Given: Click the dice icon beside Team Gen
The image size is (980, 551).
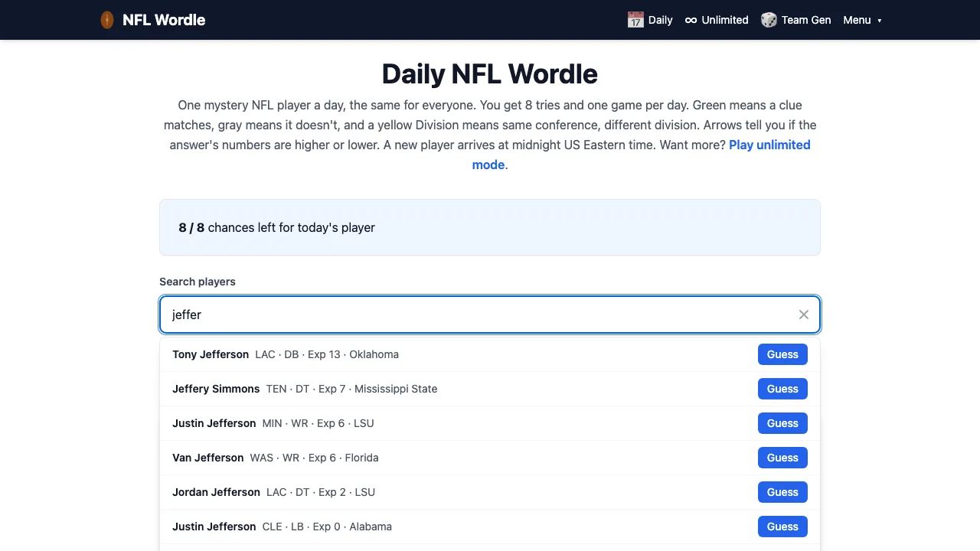Looking at the screenshot, I should coord(769,20).
